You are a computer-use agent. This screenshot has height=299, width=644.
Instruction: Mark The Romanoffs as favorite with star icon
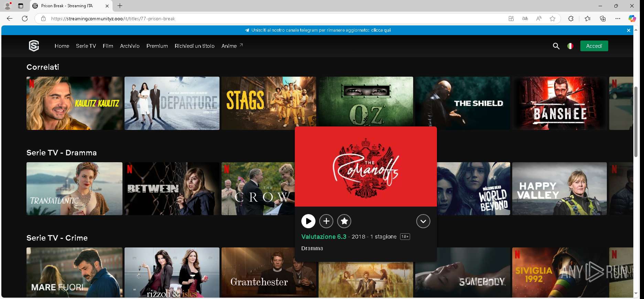pos(344,221)
